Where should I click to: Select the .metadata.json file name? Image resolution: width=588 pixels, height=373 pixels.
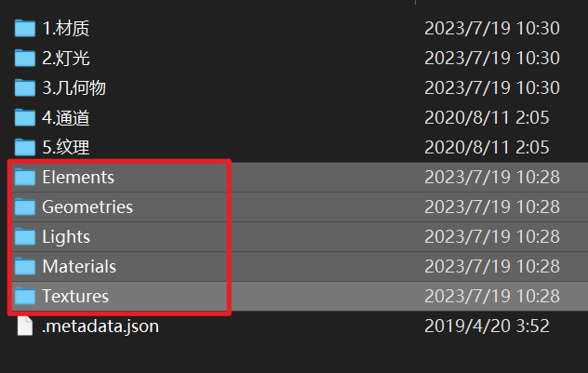[100, 326]
